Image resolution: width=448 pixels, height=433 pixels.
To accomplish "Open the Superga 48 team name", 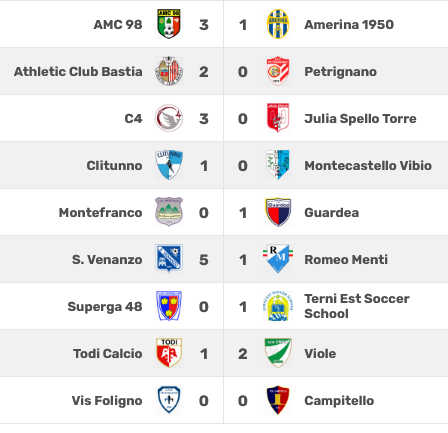I will tap(105, 306).
